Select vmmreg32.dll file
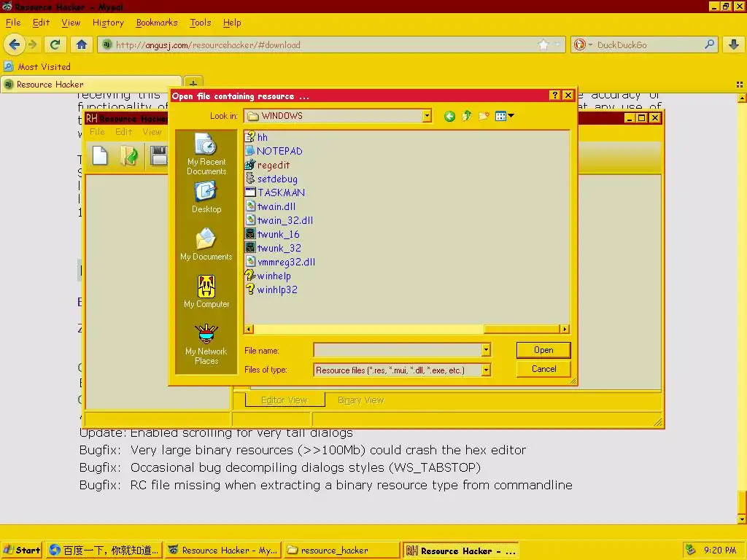Viewport: 747px width, 560px height. tap(280, 262)
